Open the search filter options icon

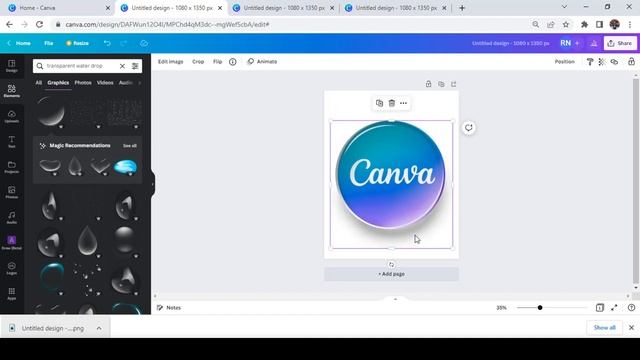coord(135,66)
